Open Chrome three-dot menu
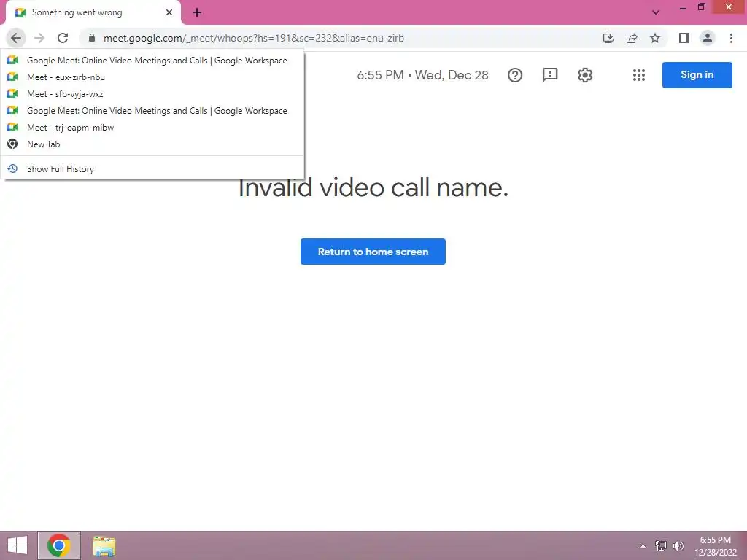 pyautogui.click(x=731, y=38)
